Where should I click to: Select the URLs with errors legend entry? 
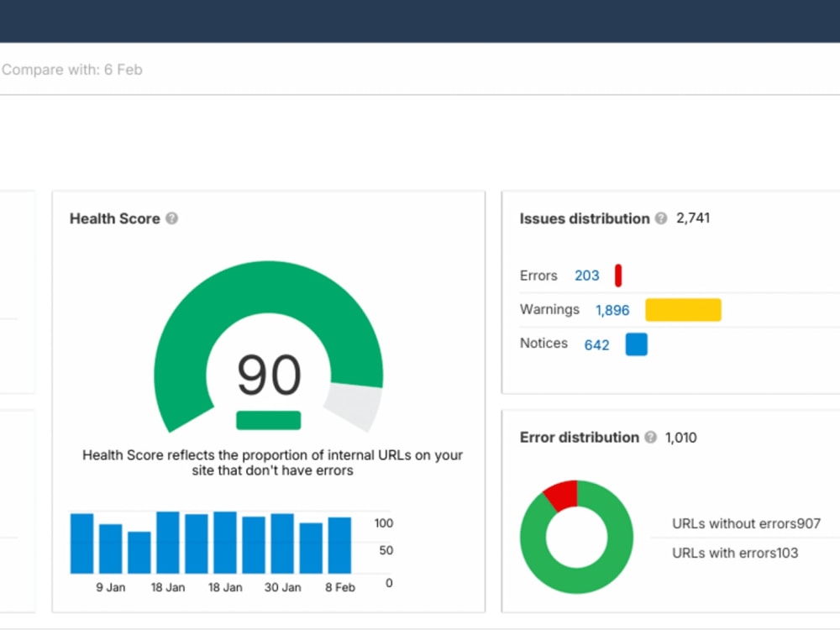pyautogui.click(x=735, y=553)
